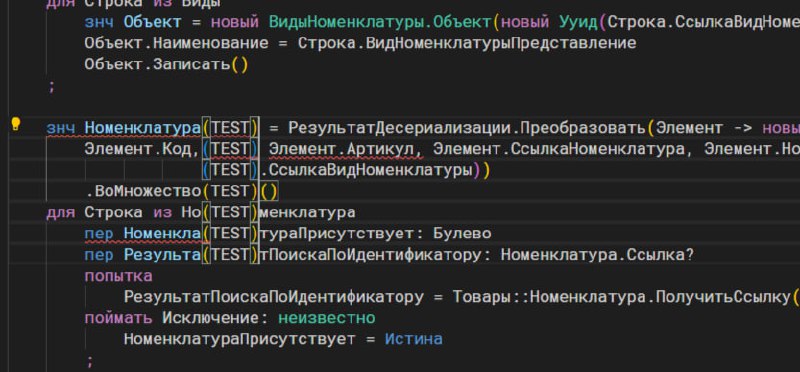Image resolution: width=800 pixels, height=372 pixels.
Task: Click 'TEST' inlay before '.СсылкаВидНоменклатуры'
Action: [230, 170]
